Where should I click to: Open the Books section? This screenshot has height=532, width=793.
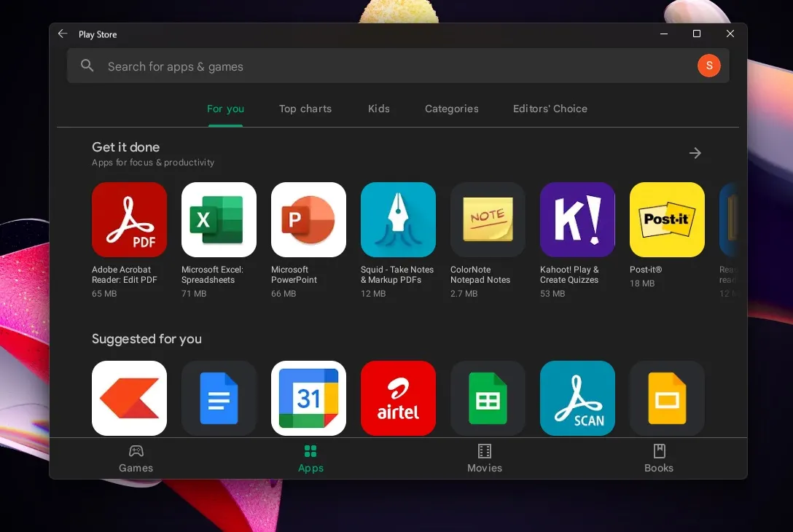[659, 458]
